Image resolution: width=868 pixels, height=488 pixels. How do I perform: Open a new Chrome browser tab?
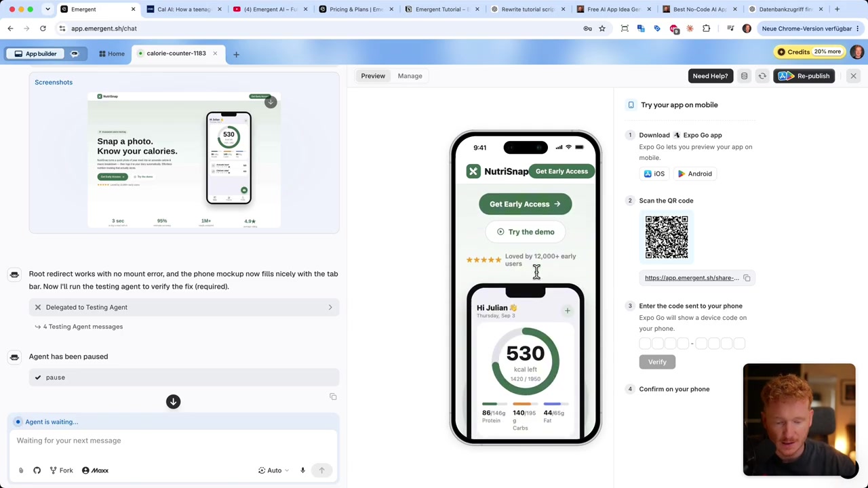coord(837,9)
